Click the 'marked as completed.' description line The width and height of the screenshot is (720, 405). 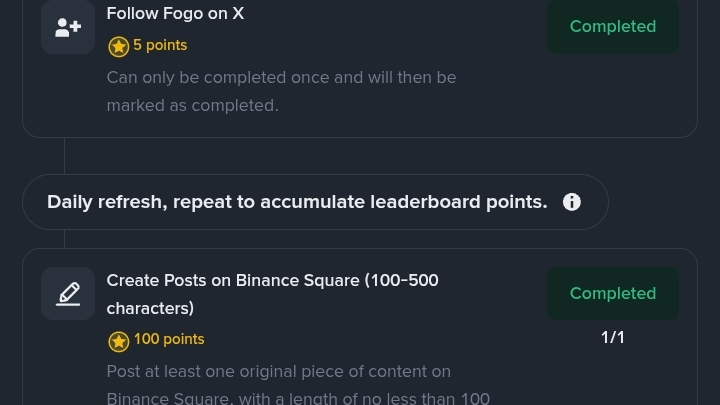tap(192, 106)
